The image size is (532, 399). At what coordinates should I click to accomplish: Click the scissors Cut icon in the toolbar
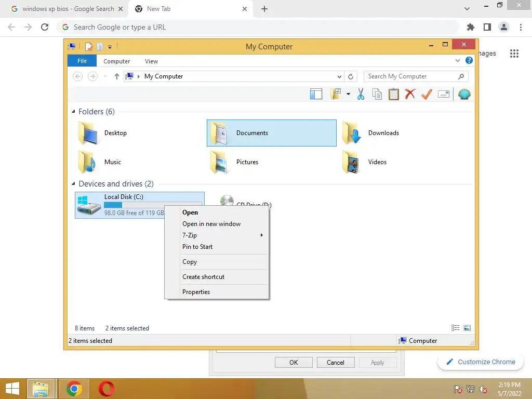pyautogui.click(x=361, y=94)
